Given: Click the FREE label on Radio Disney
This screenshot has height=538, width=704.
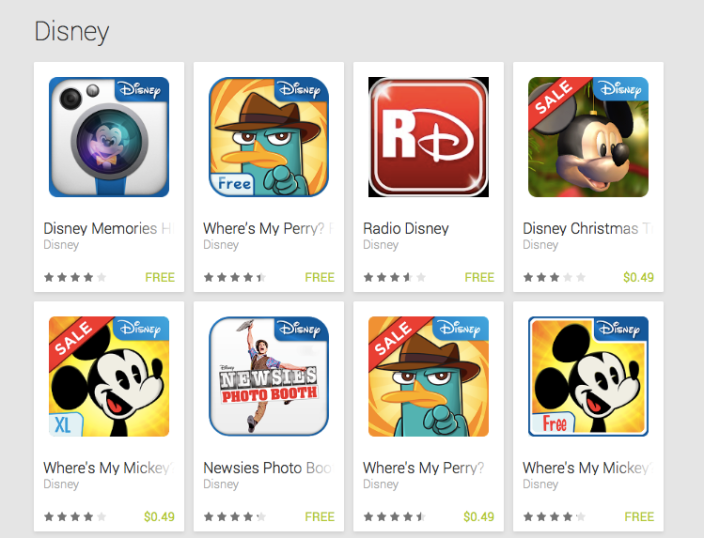Looking at the screenshot, I should tap(479, 278).
